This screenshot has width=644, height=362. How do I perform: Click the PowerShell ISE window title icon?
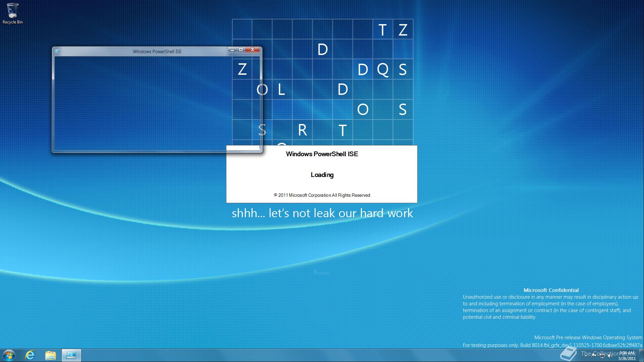click(x=57, y=51)
